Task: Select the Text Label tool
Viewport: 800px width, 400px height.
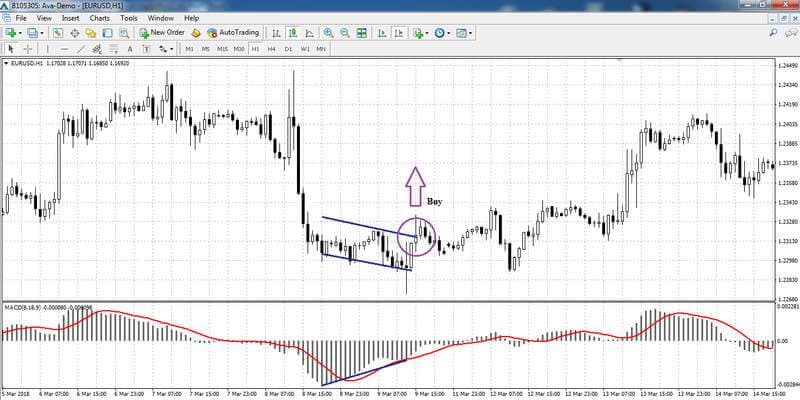Action: (146, 49)
